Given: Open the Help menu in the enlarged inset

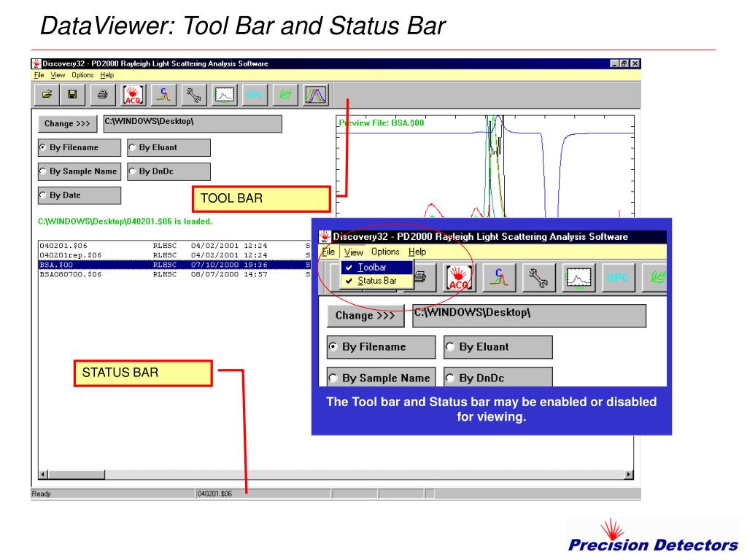Looking at the screenshot, I should pyautogui.click(x=417, y=252).
